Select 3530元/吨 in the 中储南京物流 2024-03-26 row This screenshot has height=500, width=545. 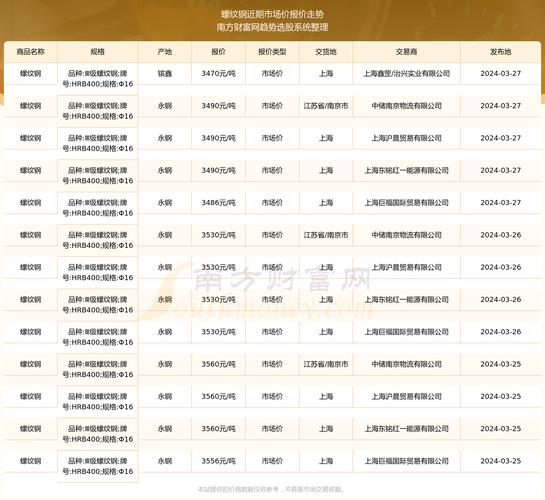(x=218, y=235)
